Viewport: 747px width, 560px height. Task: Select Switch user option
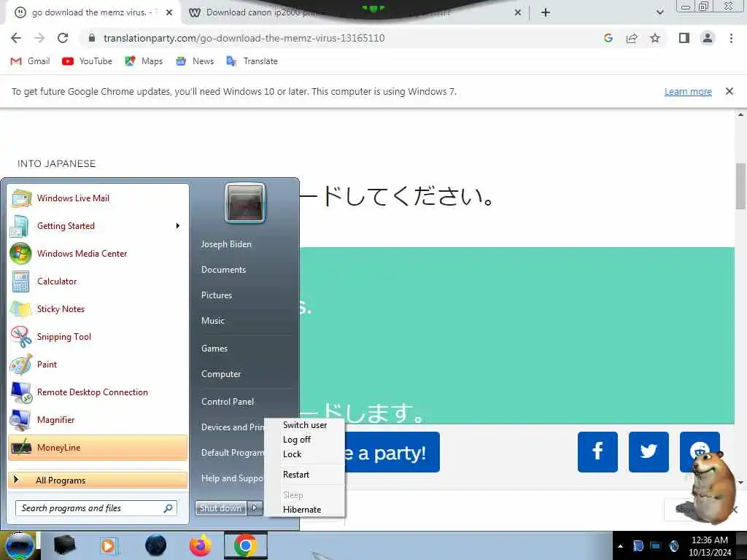[305, 425]
